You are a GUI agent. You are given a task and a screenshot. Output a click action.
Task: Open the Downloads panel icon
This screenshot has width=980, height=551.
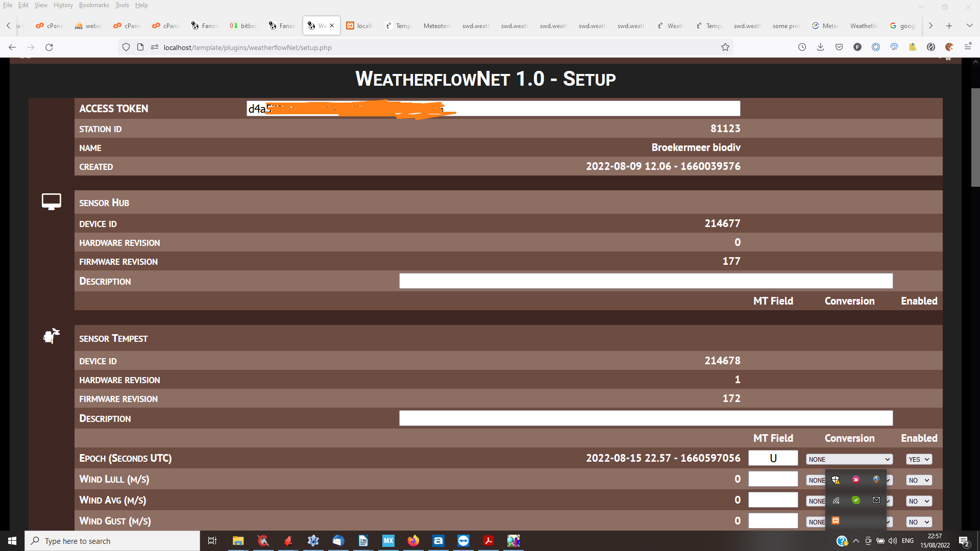click(820, 47)
